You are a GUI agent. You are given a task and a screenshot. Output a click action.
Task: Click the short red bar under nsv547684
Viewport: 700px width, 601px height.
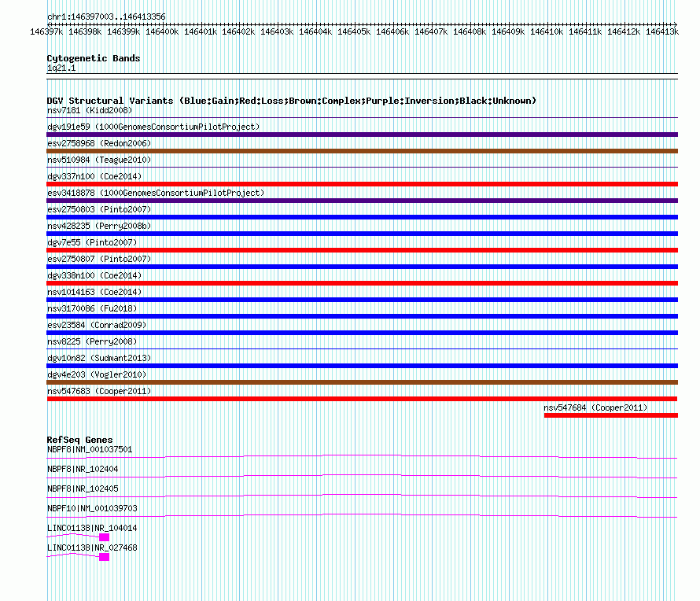click(611, 415)
